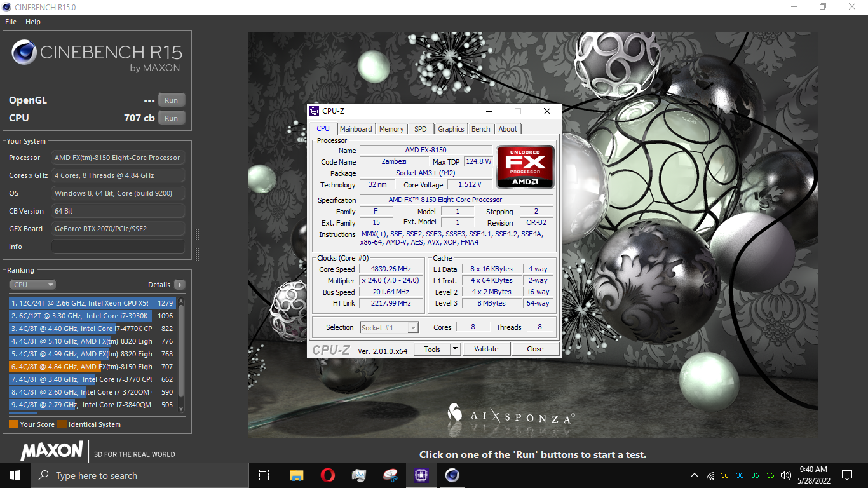868x488 pixels.
Task: Open the Tools dropdown arrow in CPU-Z
Action: tap(455, 349)
